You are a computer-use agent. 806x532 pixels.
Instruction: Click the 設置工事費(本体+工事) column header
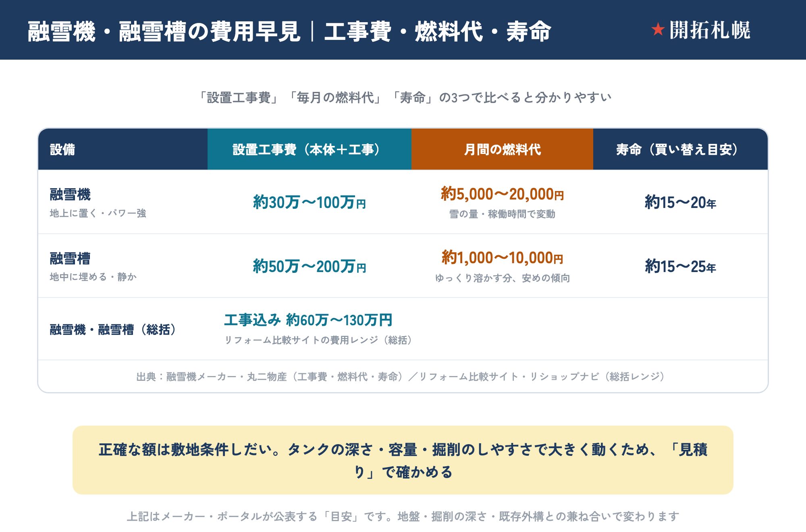tap(309, 149)
